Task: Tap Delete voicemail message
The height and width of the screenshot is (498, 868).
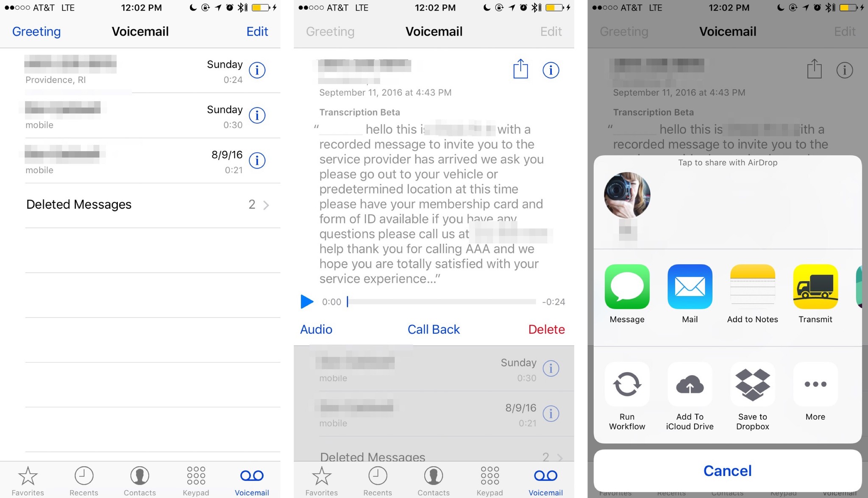Action: click(547, 329)
